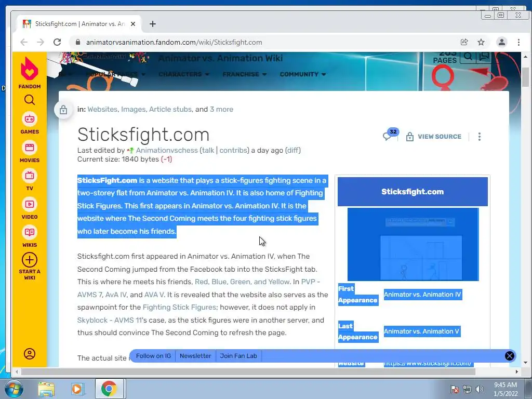Open the Websites category link
The height and width of the screenshot is (399, 532).
coord(102,109)
